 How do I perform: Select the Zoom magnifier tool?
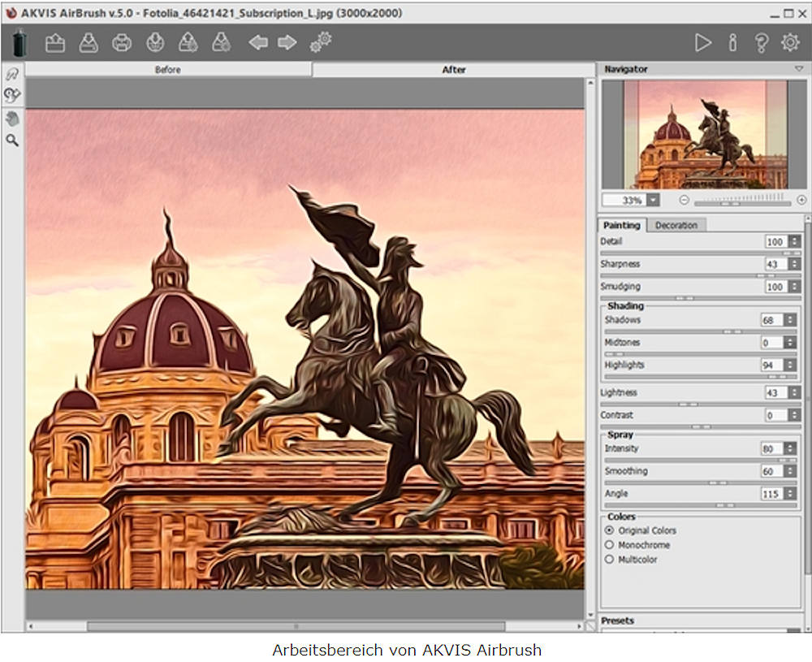[12, 141]
